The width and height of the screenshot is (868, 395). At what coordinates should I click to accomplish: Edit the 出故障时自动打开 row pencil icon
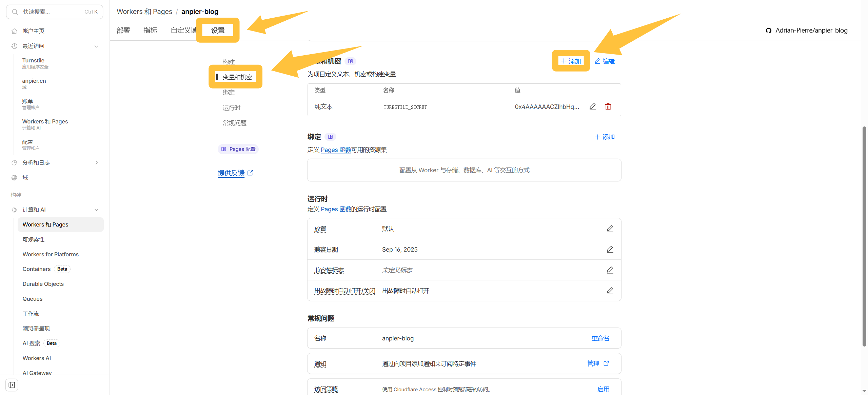pos(610,291)
